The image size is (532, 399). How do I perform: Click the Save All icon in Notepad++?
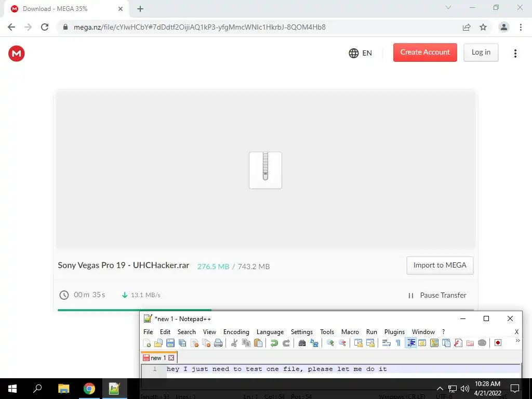(182, 343)
